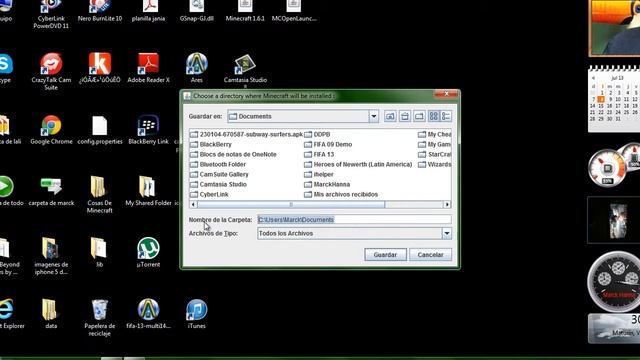
Task: Open Nero BurnLite 10 desktop shortcut
Action: [x=100, y=11]
